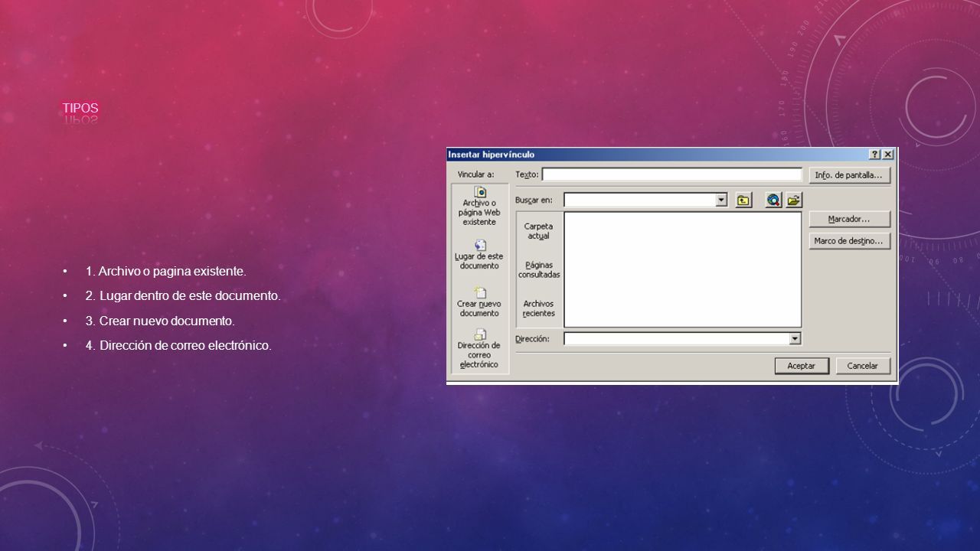
Task: Click the Marco de destino button
Action: coord(849,241)
